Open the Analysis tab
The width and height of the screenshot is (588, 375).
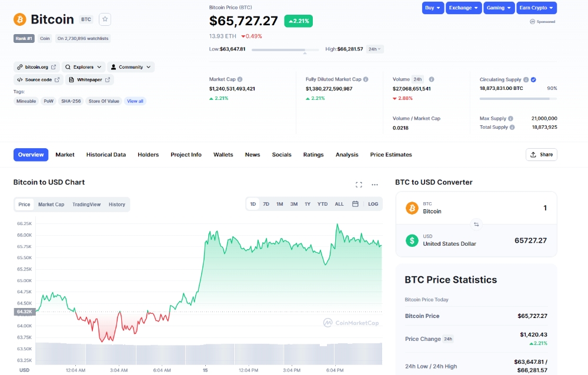coord(347,155)
